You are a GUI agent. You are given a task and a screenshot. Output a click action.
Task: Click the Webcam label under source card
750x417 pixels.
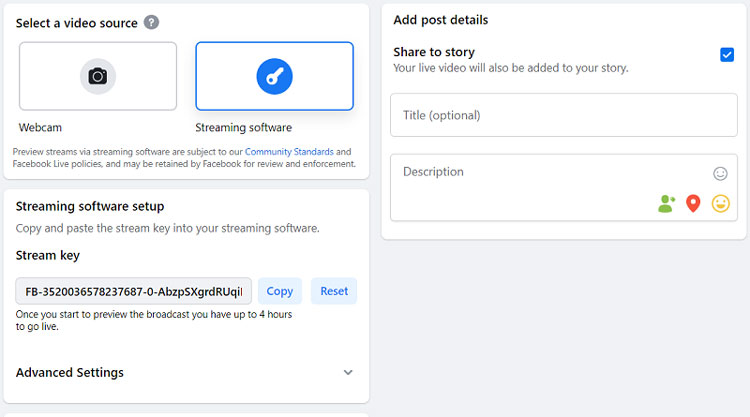pyautogui.click(x=39, y=128)
